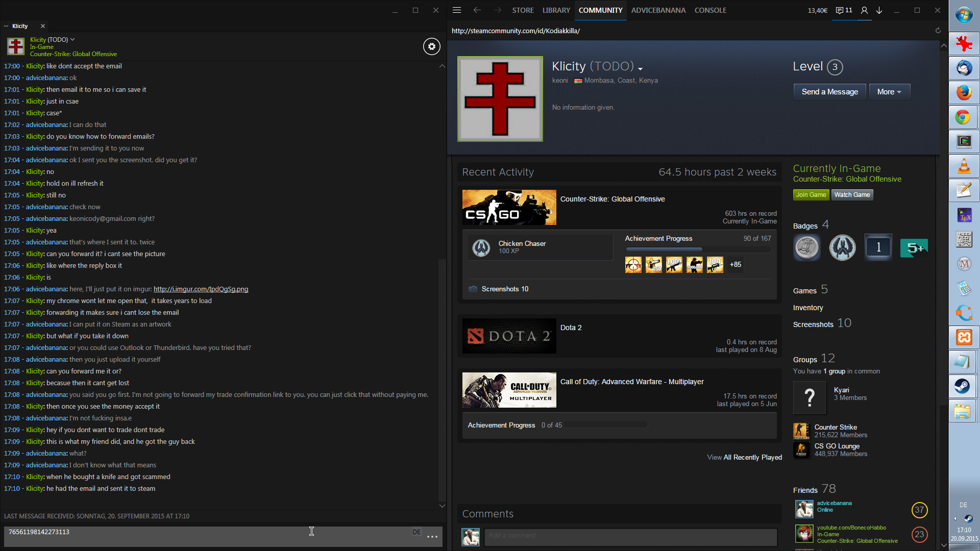
Task: Click the Join Game button
Action: click(811, 195)
